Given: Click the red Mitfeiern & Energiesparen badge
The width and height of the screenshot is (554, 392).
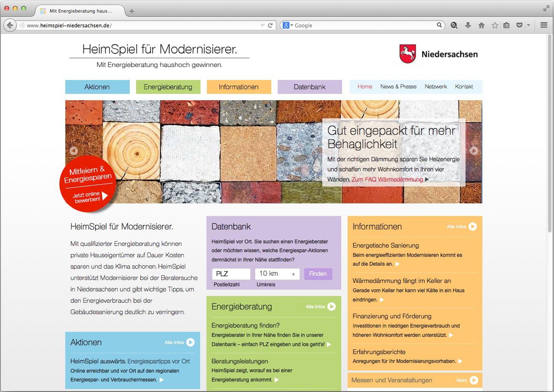Looking at the screenshot, I should (88, 184).
